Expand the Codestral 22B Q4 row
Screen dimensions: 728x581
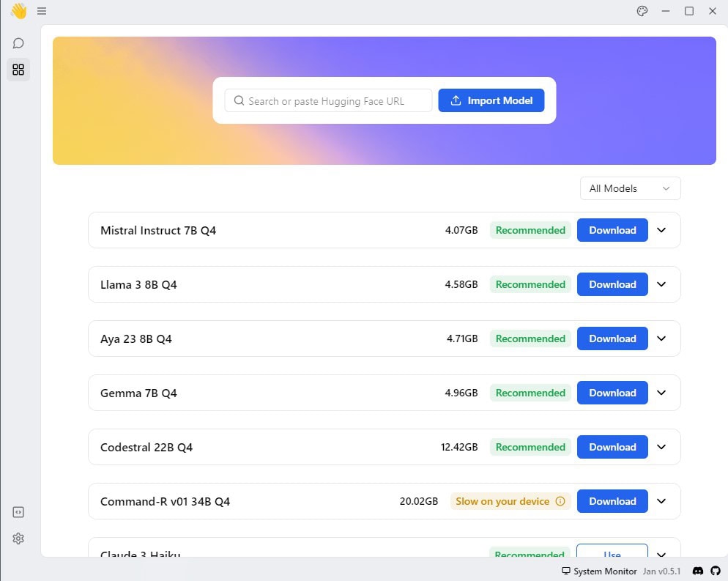[661, 447]
